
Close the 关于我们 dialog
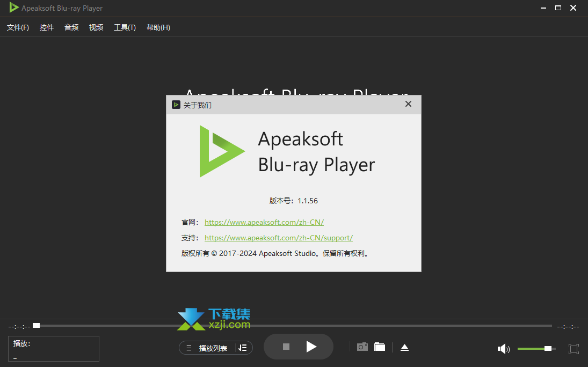coord(408,104)
